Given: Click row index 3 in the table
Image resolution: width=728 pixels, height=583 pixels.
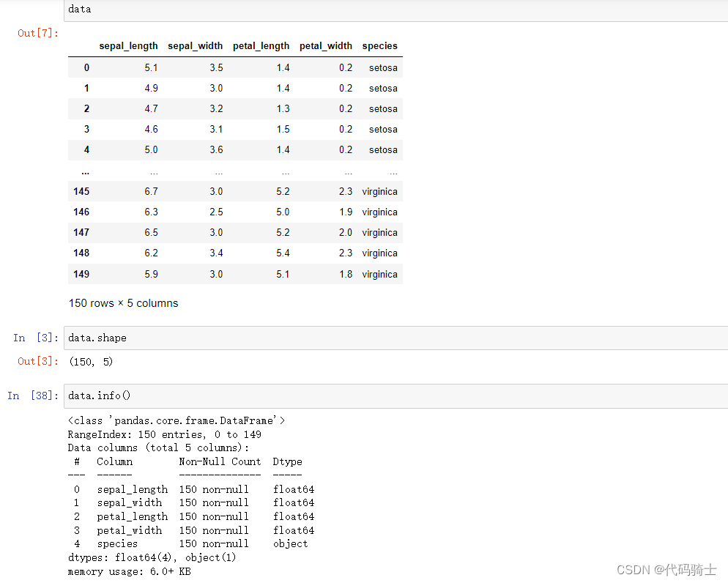Looking at the screenshot, I should [86, 129].
